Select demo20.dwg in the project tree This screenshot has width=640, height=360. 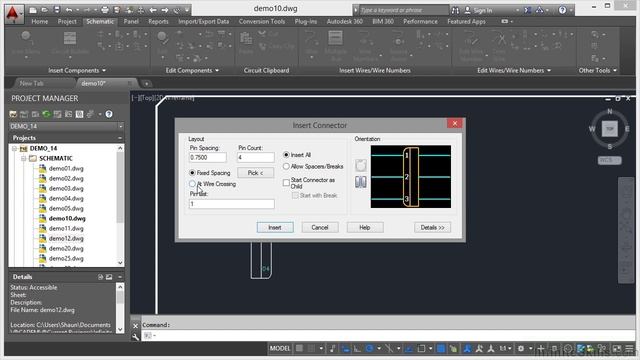tap(66, 248)
